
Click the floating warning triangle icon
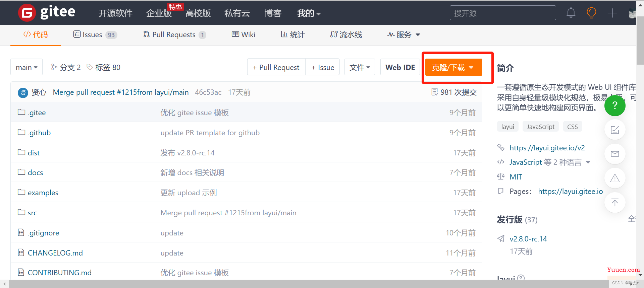pos(615,178)
